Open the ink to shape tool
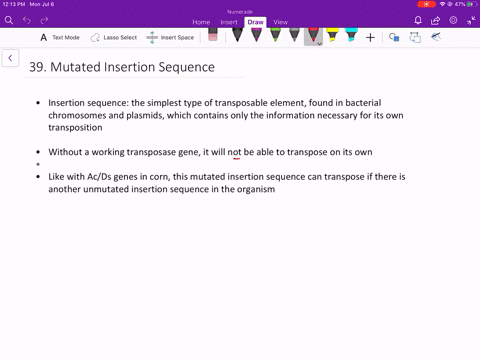This screenshot has height=360, width=480. 394,37
